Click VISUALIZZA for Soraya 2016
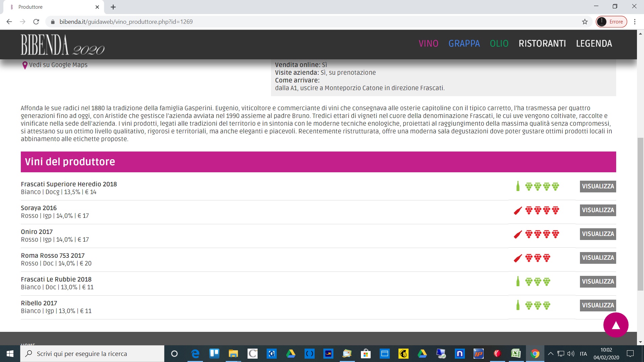This screenshot has width=644, height=362. [598, 210]
